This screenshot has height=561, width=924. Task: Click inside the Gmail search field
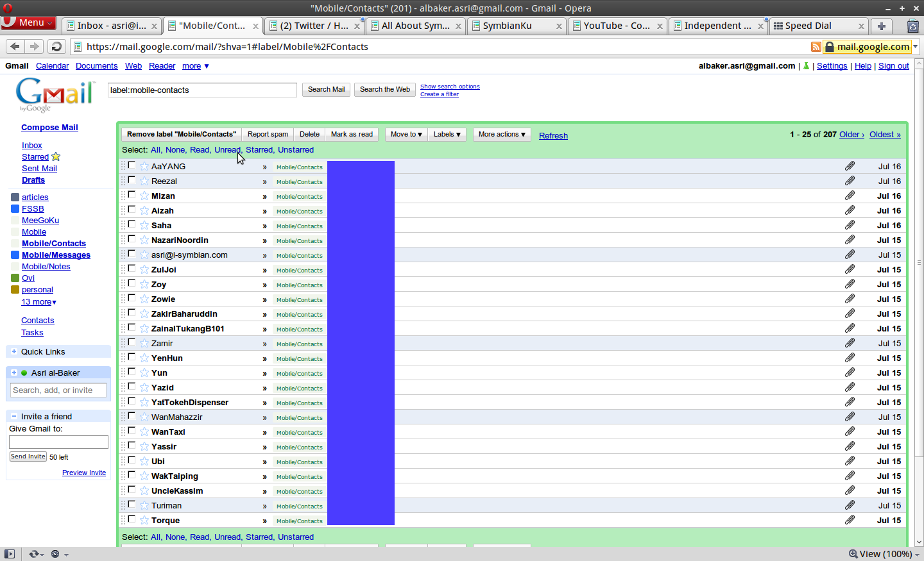202,90
